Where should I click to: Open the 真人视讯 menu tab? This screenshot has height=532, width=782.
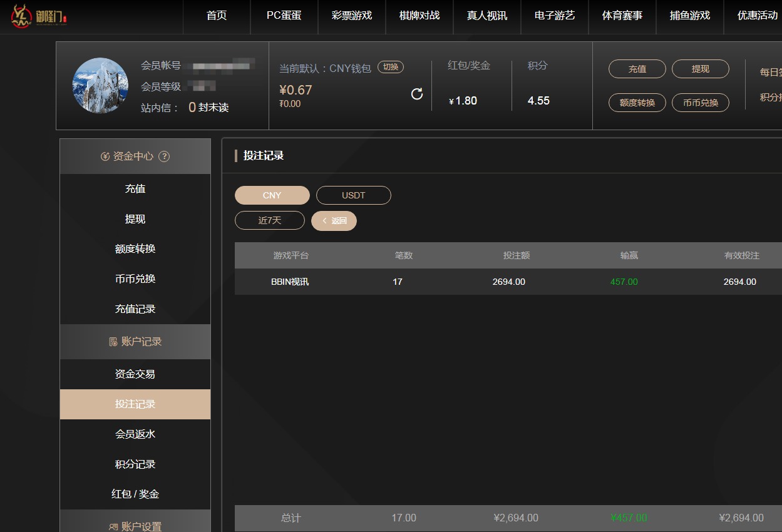pos(486,17)
